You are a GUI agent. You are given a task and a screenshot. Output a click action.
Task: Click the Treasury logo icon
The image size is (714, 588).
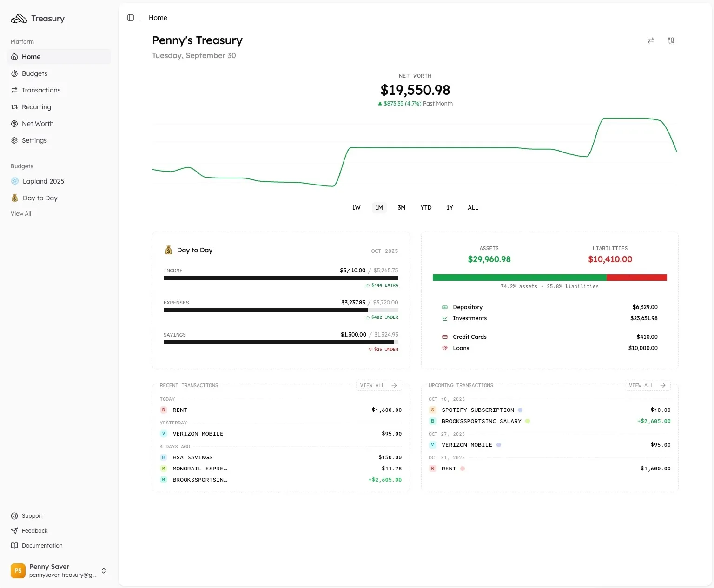click(x=19, y=19)
